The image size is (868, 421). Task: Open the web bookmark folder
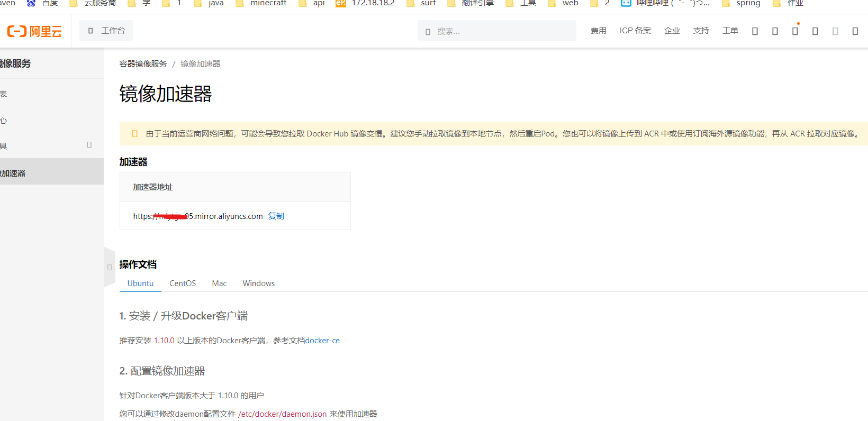pos(563,3)
